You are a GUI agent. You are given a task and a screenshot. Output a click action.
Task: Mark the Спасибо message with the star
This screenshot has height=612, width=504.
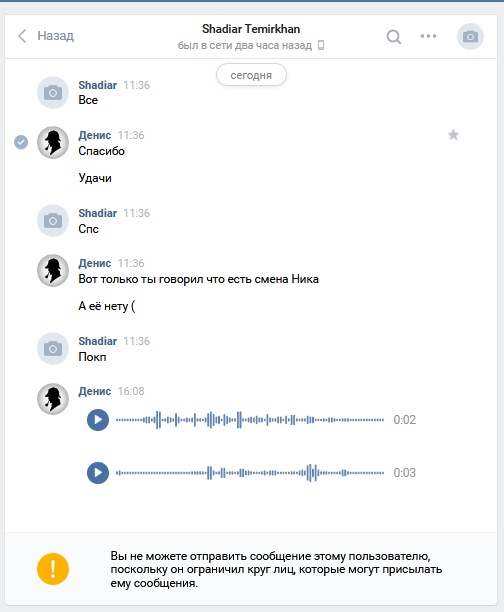453,135
